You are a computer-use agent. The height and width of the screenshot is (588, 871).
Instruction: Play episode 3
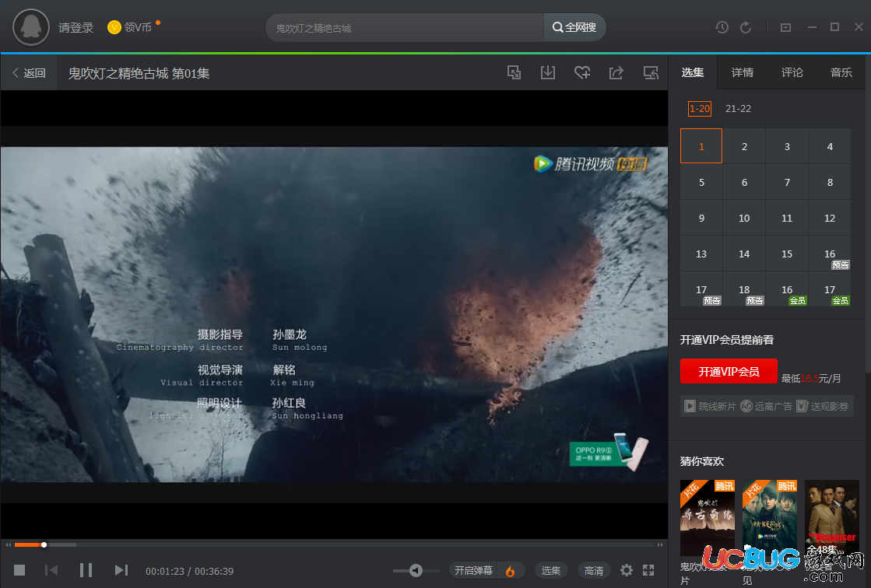[787, 146]
